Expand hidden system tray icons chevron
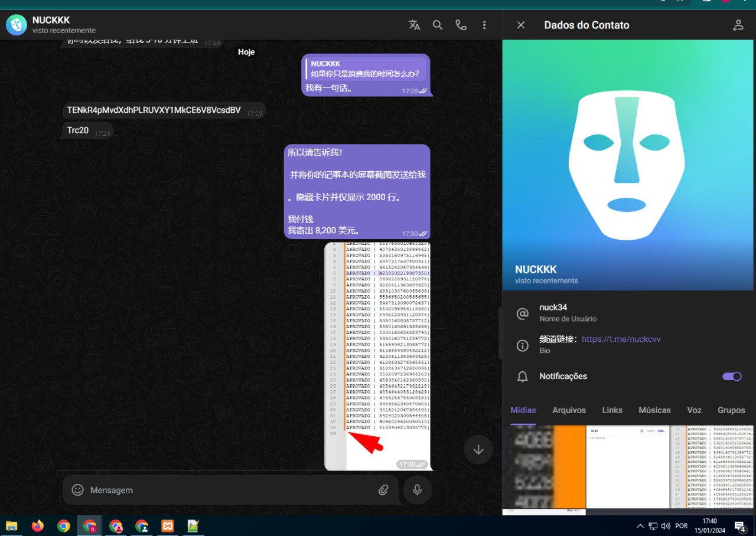Viewport: 756px width, 536px height. [x=640, y=525]
